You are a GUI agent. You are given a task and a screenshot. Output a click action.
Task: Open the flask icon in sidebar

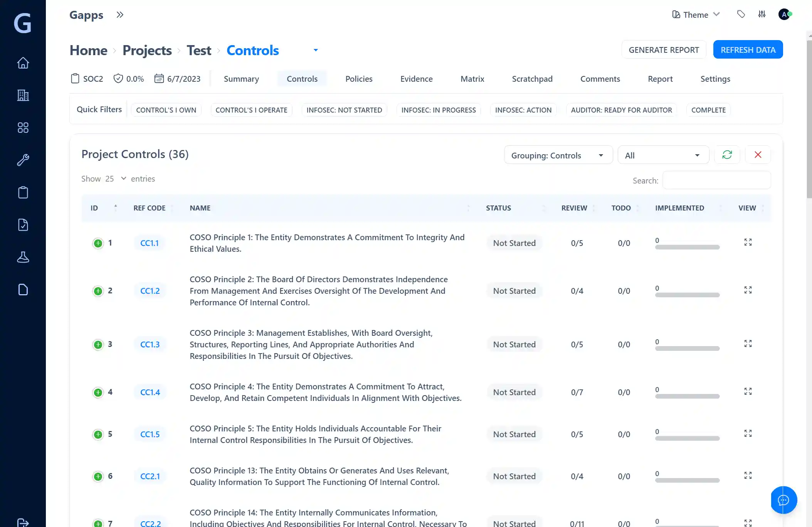click(23, 257)
